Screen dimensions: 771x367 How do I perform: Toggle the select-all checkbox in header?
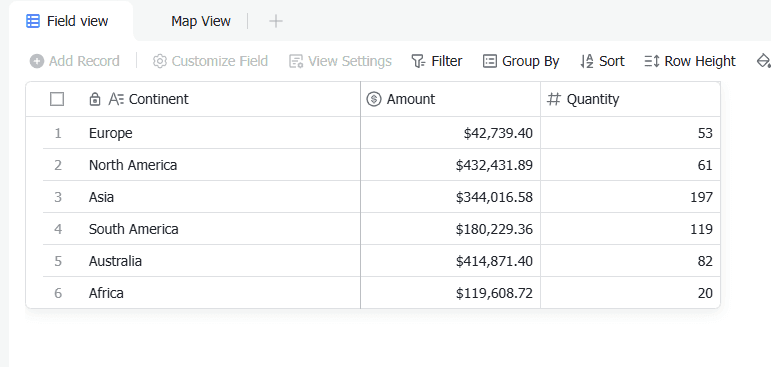pos(57,99)
